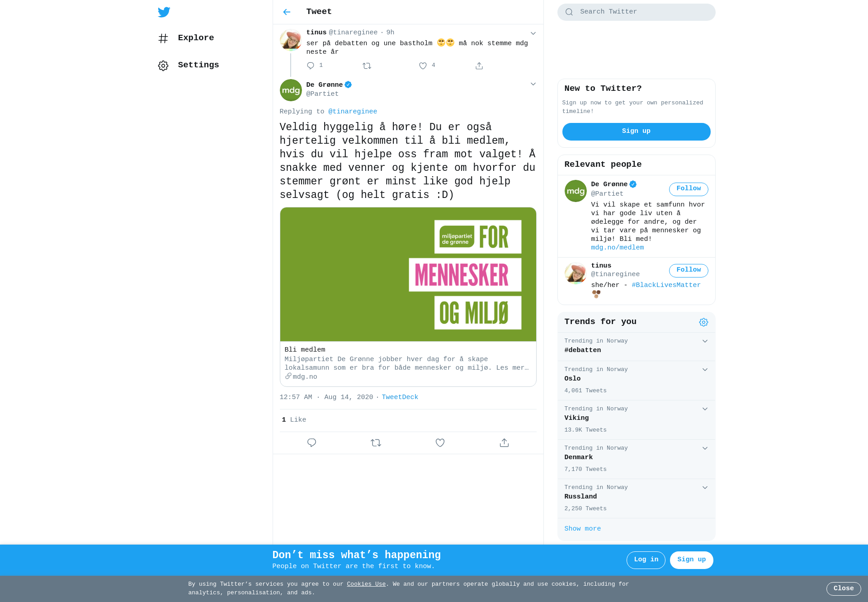Image resolution: width=868 pixels, height=602 pixels.
Task: Expand options on tinus's tweet
Action: pyautogui.click(x=533, y=33)
